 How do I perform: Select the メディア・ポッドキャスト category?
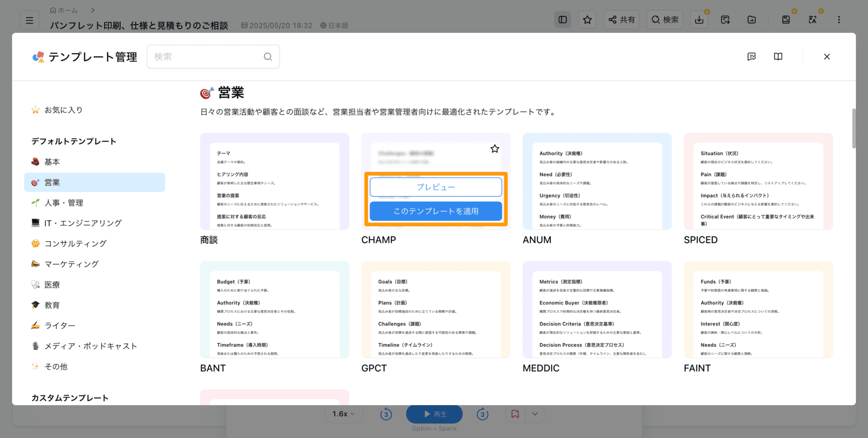click(95, 346)
